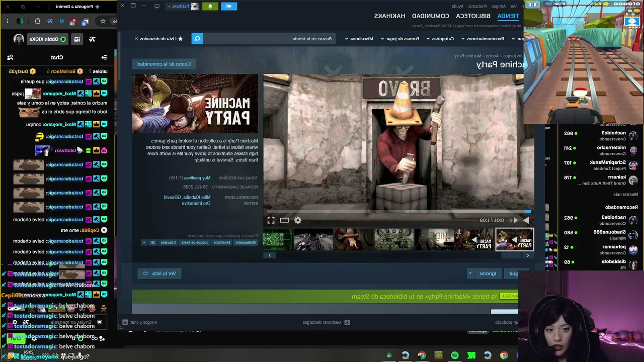
Task: Click the bookmark star in the browser address bar
Action: (x=103, y=21)
